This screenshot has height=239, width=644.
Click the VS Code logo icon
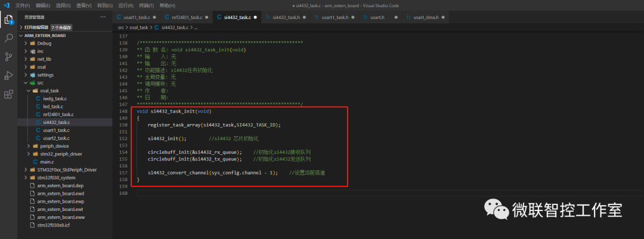6,5
